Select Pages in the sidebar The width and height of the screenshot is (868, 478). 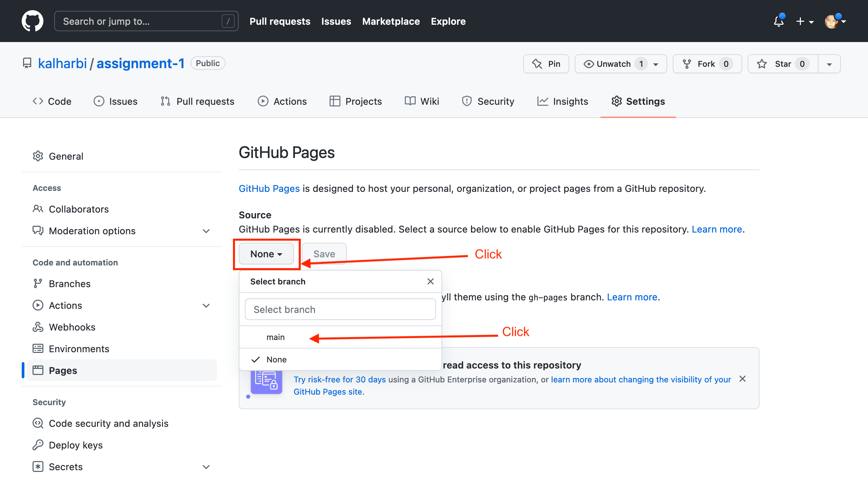[x=122, y=370]
